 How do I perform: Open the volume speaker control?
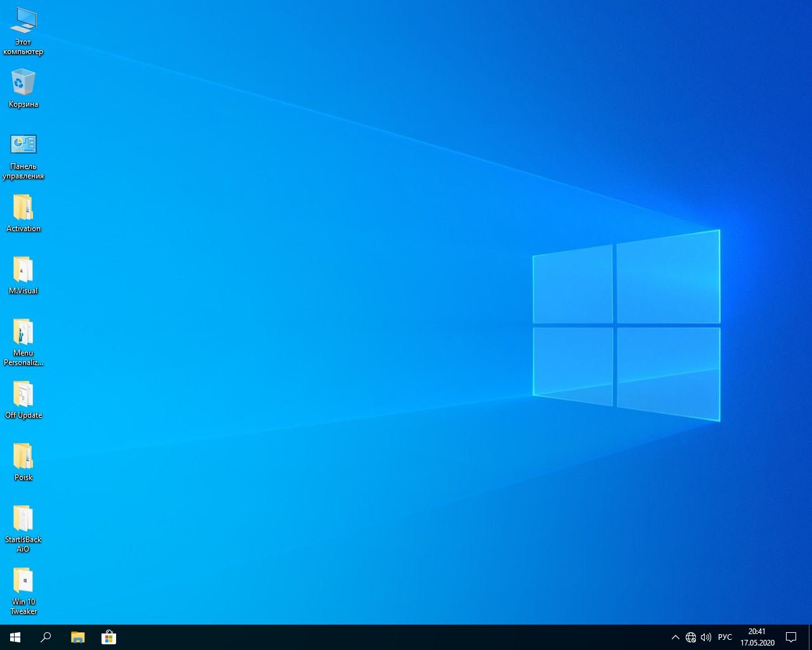coord(706,637)
